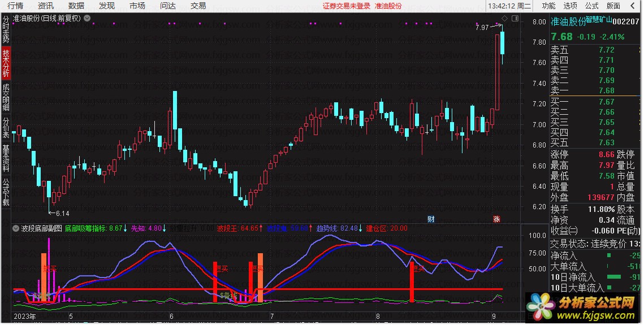
Task: Open the 问达 menu
Action: pos(168,6)
